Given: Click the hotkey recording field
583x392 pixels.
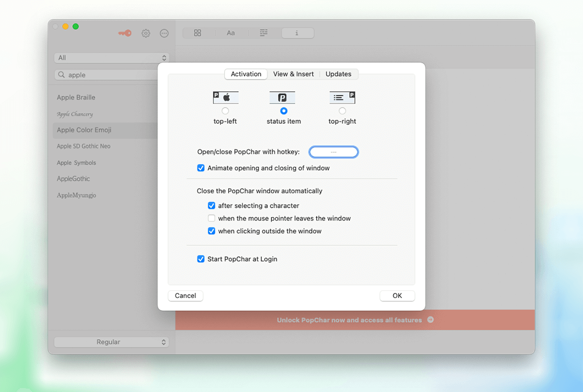Looking at the screenshot, I should coord(334,152).
